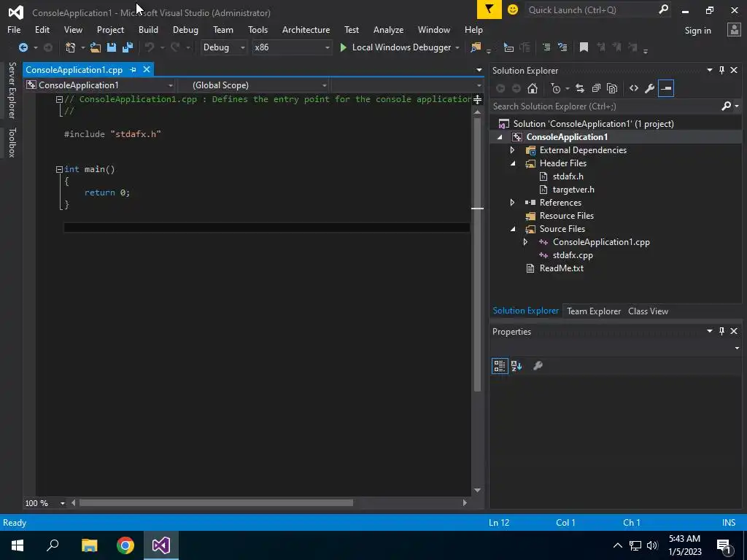
Task: Click the Home icon in Solution Explorer
Action: (533, 88)
